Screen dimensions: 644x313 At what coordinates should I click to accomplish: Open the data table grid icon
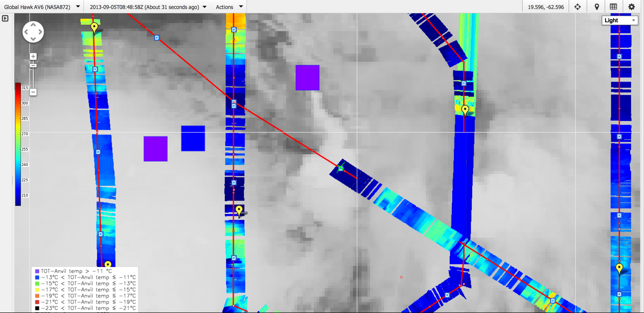pyautogui.click(x=613, y=7)
